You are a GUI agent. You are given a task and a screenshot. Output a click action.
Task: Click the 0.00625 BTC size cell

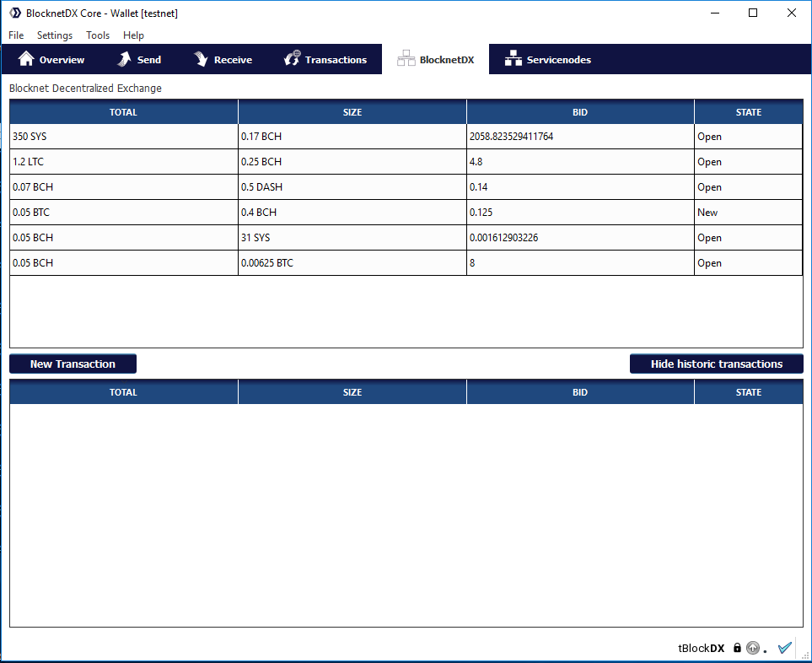coord(352,263)
